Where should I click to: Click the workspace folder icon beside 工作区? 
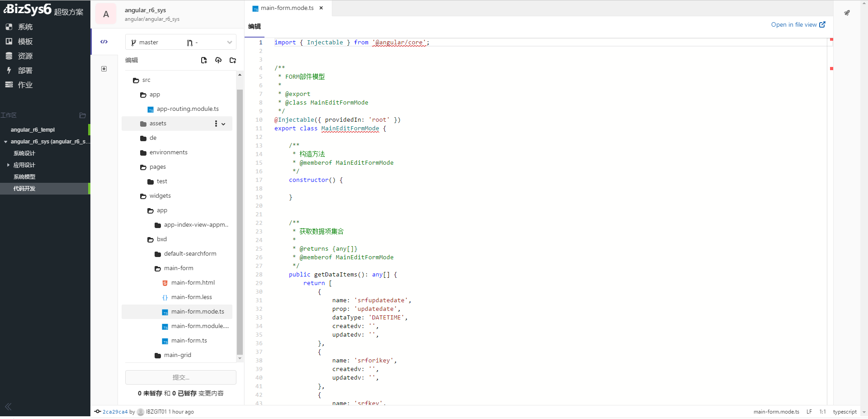(x=82, y=115)
